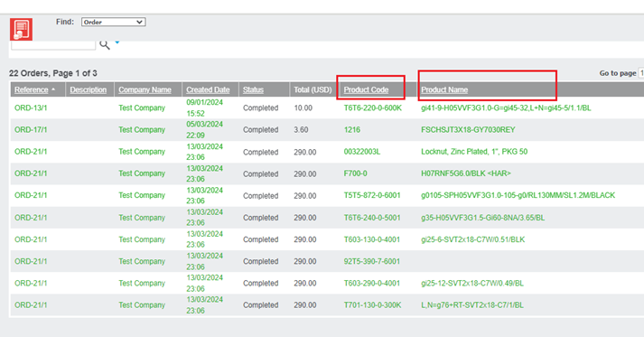Open order reference ORD-17/1

(31, 129)
